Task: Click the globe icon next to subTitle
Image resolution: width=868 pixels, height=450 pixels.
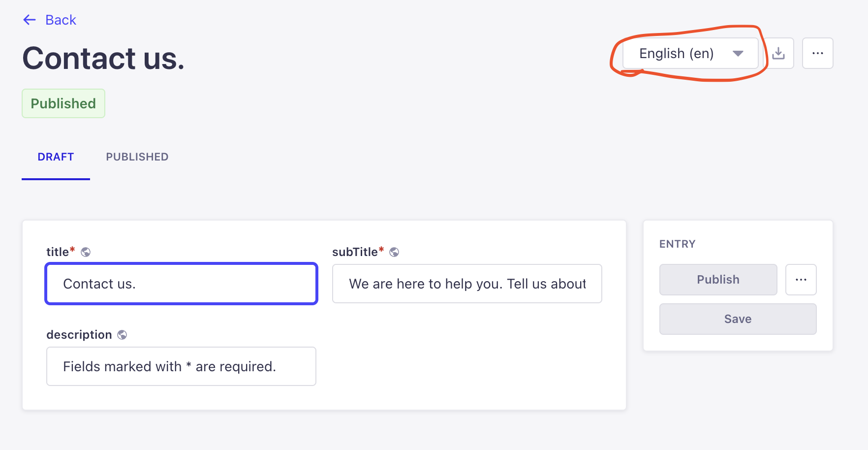Action: (394, 252)
